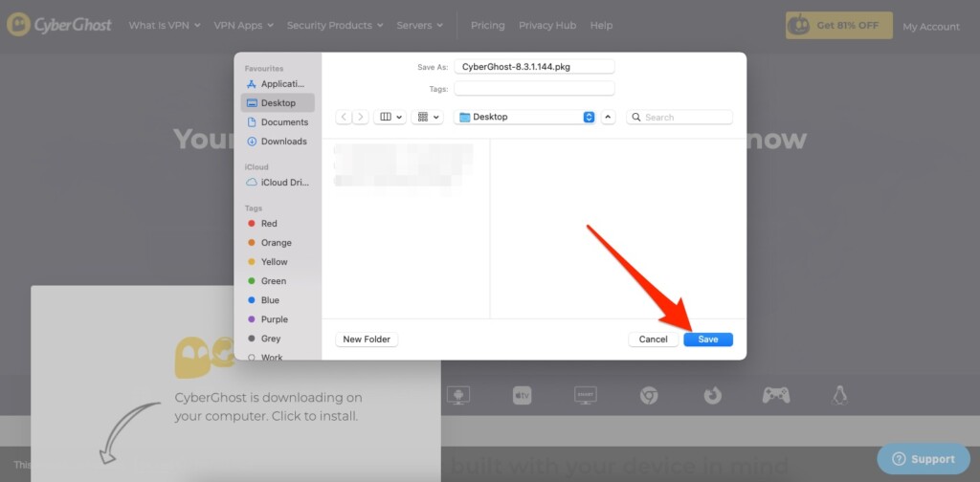Open the column view mode dropdown
980x482 pixels.
pyautogui.click(x=390, y=117)
